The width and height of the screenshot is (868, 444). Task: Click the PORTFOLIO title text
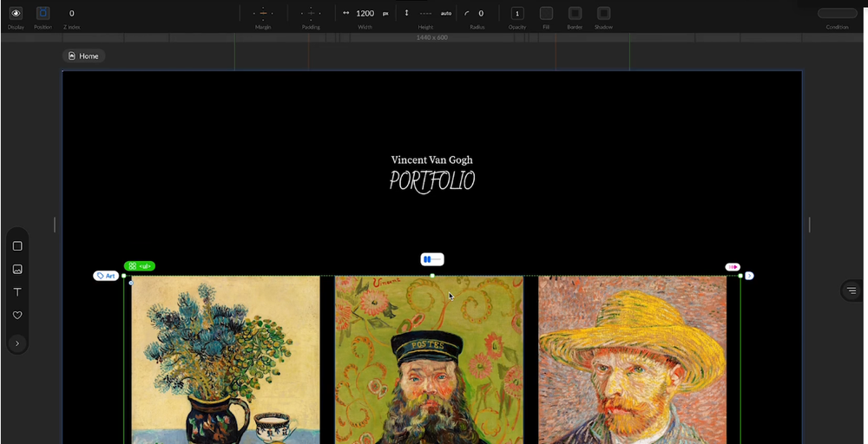pyautogui.click(x=431, y=181)
